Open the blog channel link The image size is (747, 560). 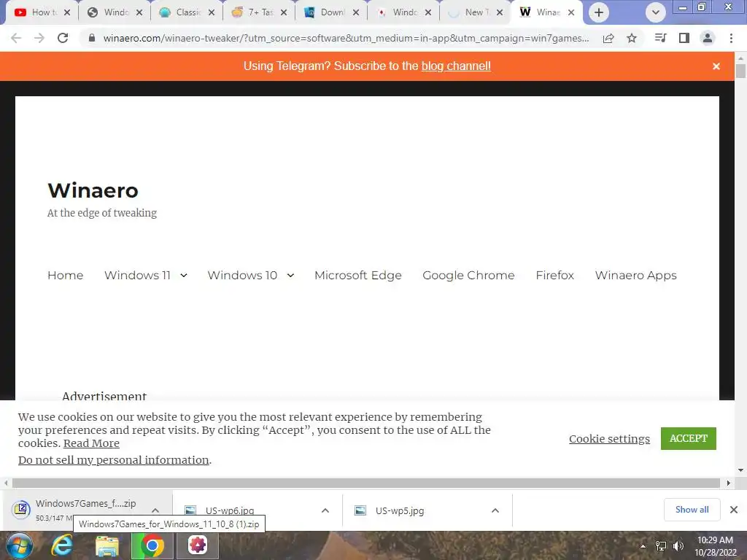point(456,66)
